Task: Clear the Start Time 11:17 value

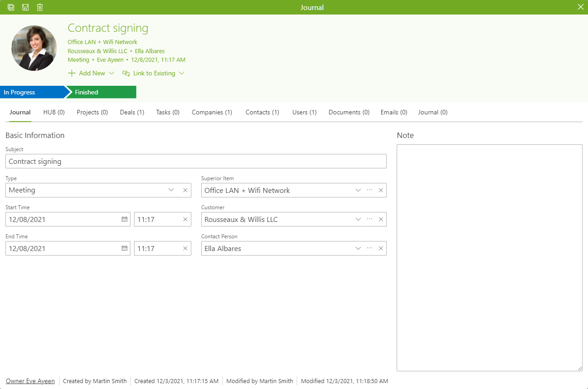Action: coord(185,219)
